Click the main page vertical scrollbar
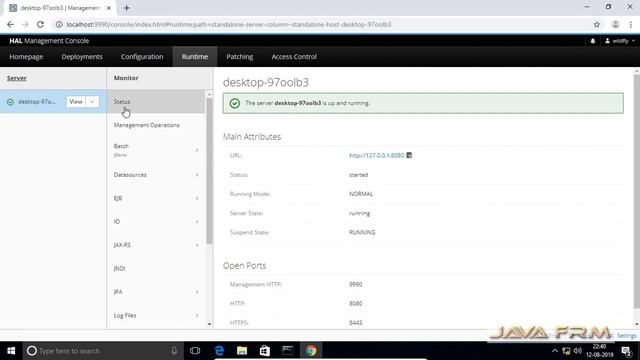 637,192
